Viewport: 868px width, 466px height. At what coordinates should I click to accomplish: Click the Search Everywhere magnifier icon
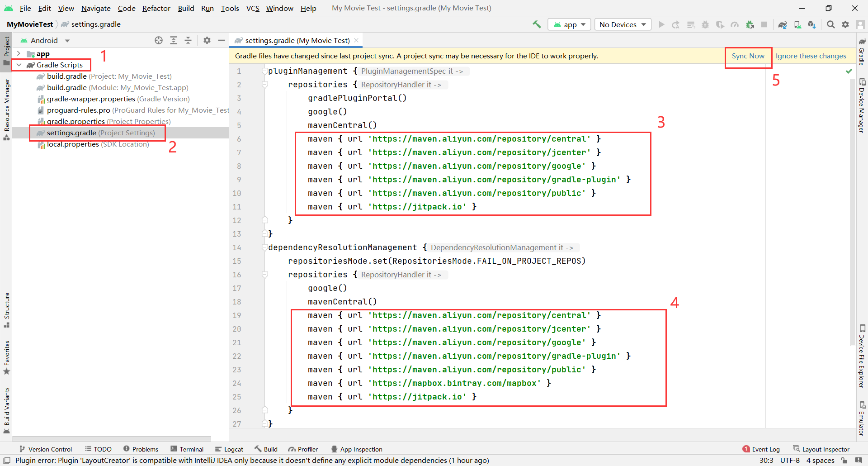tap(830, 24)
